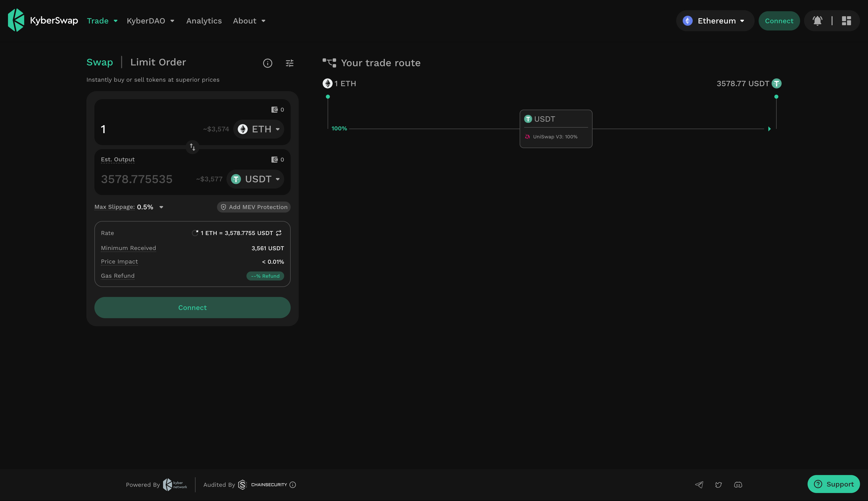Click the Gas Refund label
868x501 pixels.
click(x=118, y=276)
